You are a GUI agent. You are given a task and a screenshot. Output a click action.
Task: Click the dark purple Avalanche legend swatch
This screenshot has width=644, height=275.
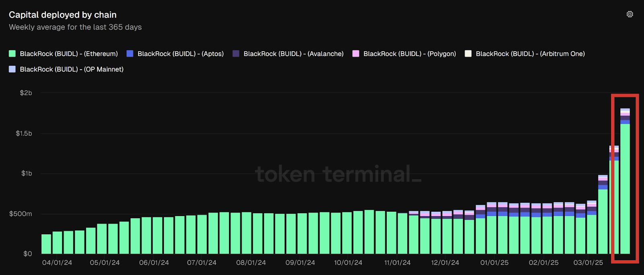pos(236,54)
